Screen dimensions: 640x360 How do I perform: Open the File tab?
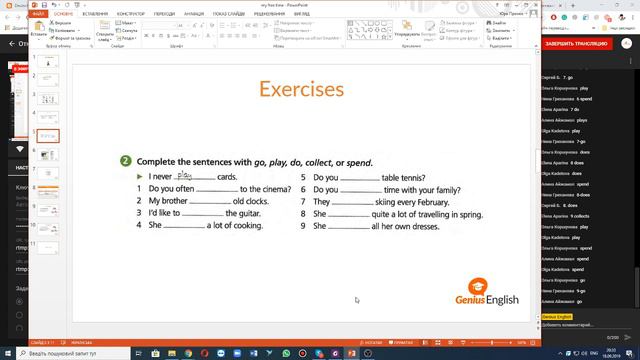pos(38,14)
